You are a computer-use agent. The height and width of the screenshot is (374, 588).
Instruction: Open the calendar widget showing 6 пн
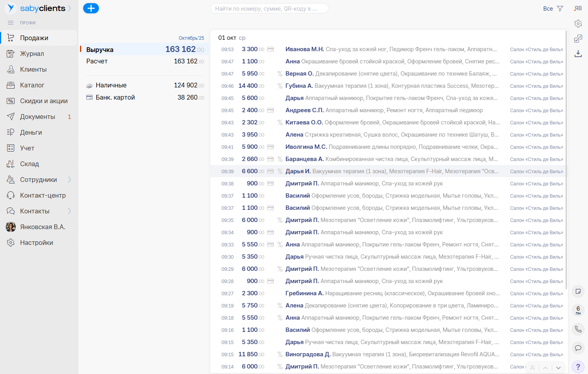click(x=578, y=310)
